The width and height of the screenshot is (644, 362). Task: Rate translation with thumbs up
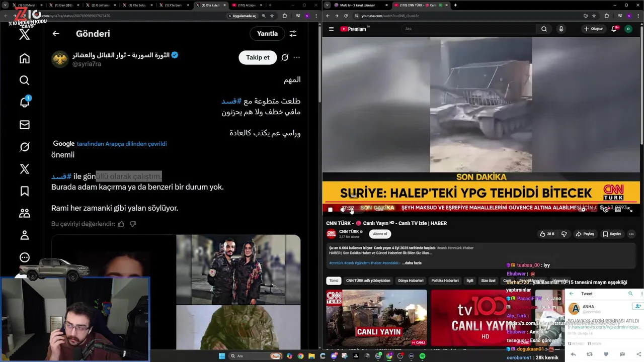tap(121, 224)
